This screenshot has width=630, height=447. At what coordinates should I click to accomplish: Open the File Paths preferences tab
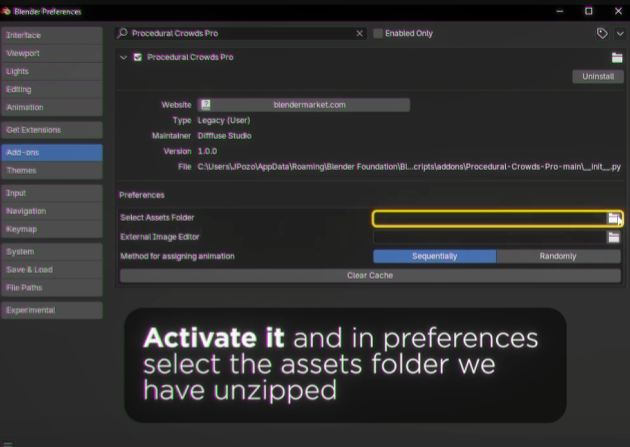tap(52, 287)
